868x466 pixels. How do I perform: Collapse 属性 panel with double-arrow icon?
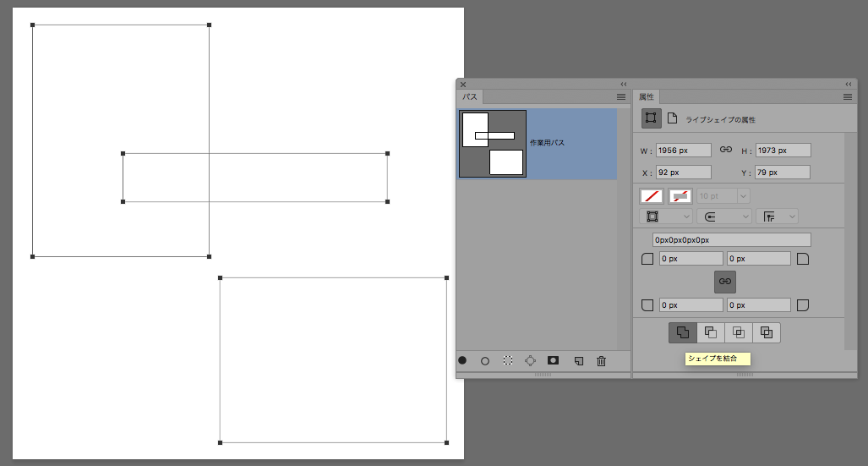pyautogui.click(x=849, y=85)
